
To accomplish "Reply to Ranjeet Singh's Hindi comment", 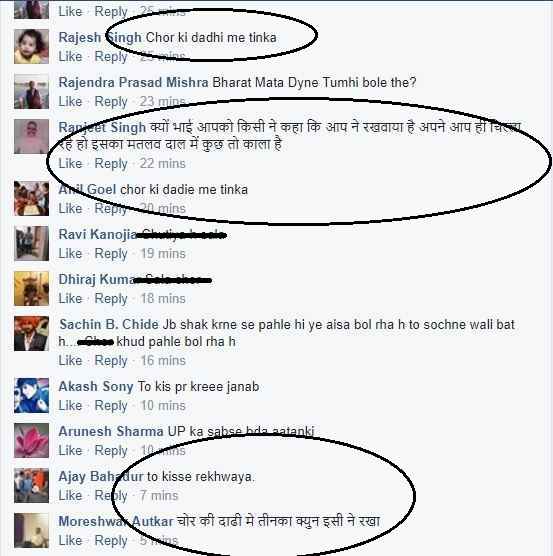I will pyautogui.click(x=111, y=164).
